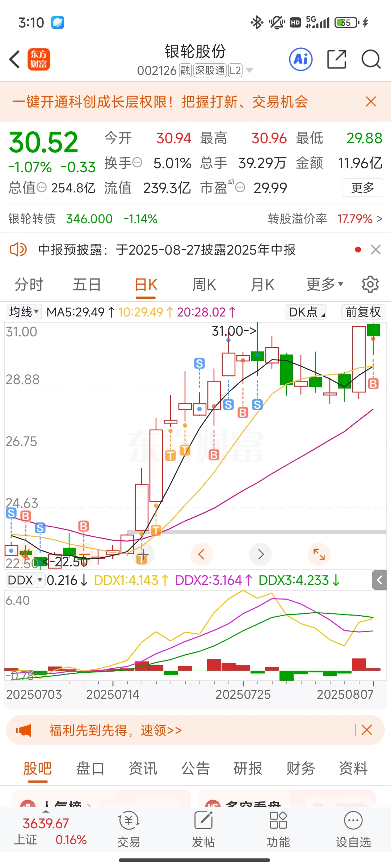Tap the share/export icon
Screen dimensions: 391x868
(337, 59)
